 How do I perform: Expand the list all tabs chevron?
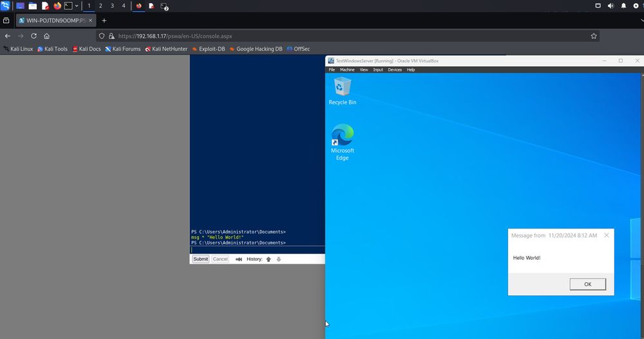[641, 20]
